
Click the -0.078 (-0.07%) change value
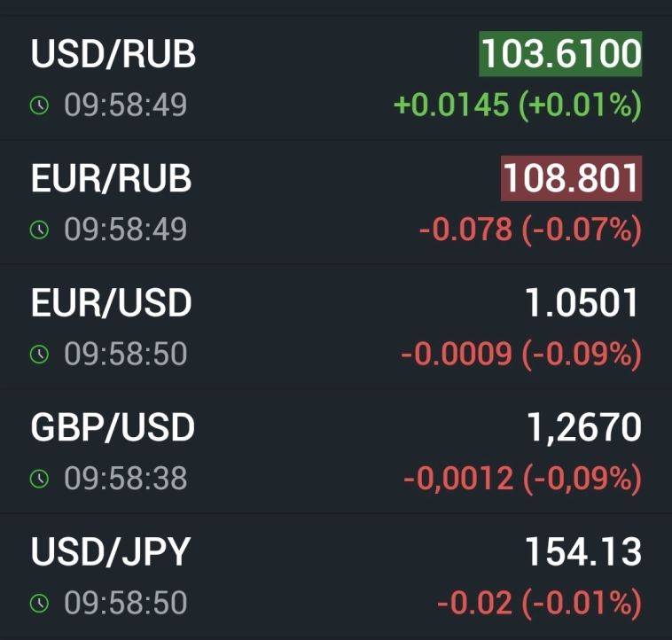[x=529, y=230]
